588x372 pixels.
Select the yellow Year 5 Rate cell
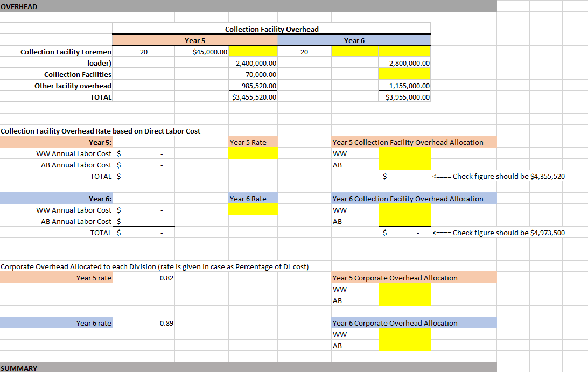point(253,153)
